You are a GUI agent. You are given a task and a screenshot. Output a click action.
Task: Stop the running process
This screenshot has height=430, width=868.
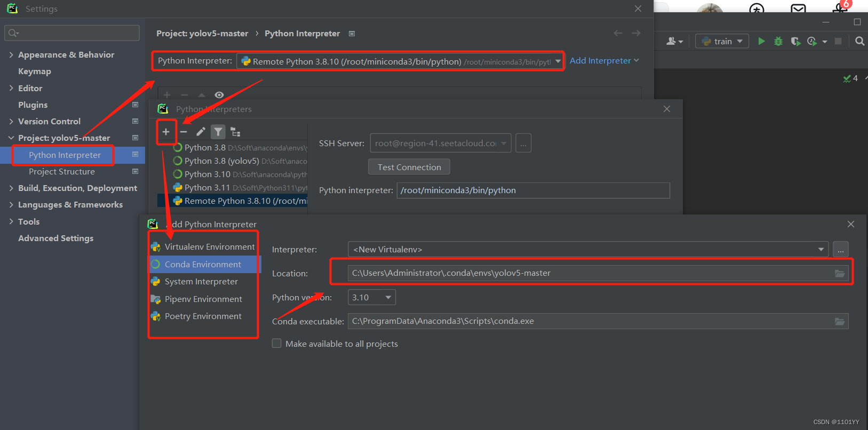pos(838,41)
